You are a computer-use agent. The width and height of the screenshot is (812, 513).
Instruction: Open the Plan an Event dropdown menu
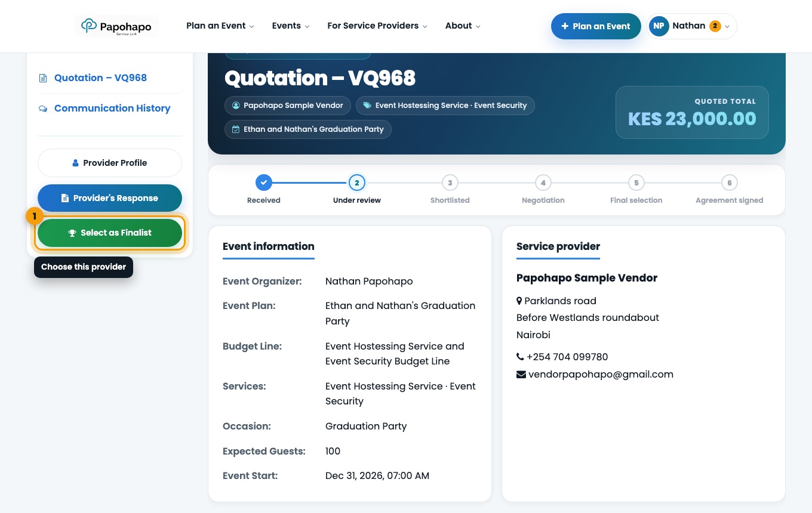220,26
